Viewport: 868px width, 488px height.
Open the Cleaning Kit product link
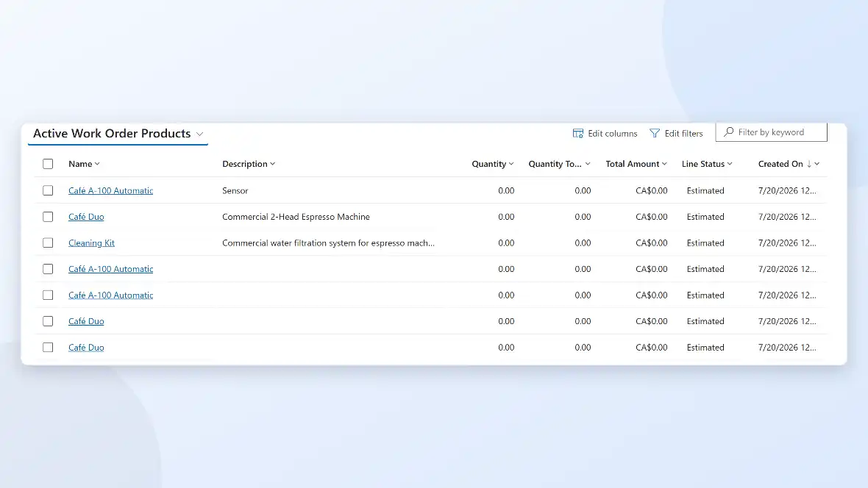point(91,243)
